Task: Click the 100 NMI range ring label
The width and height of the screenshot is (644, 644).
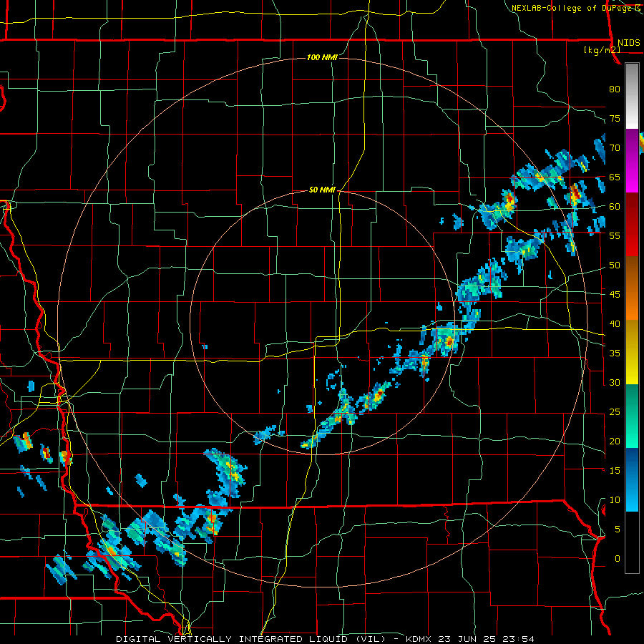Action: (x=322, y=57)
